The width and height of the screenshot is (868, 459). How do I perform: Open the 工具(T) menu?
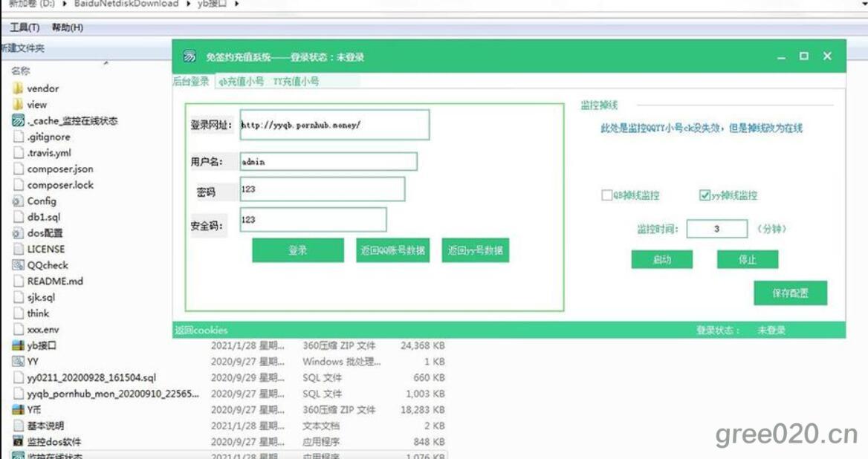[25, 27]
